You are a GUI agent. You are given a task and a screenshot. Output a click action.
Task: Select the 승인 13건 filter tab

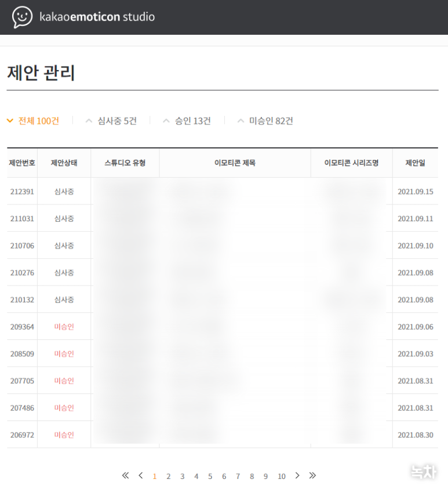point(192,121)
